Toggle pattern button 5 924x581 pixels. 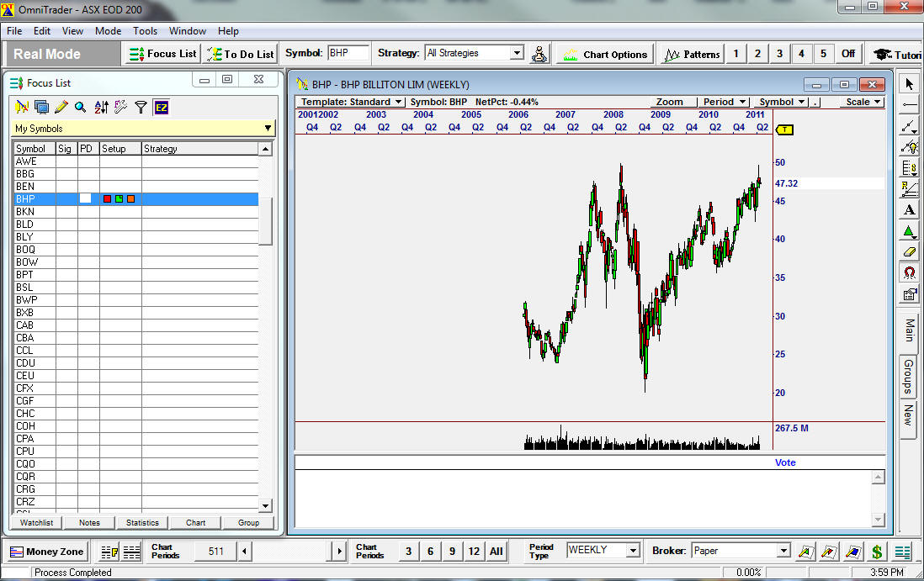pos(823,54)
